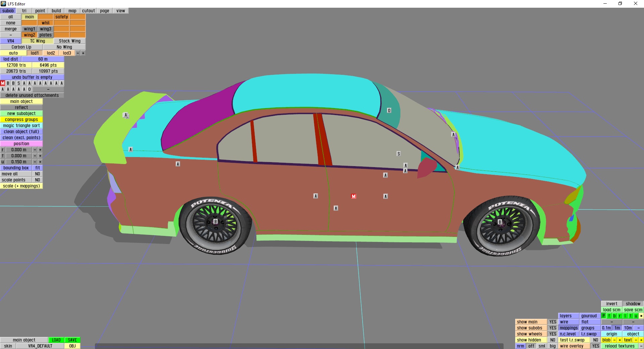644x349 pixels.
Task: Decrease blob size with minus
Action: click(x=614, y=340)
